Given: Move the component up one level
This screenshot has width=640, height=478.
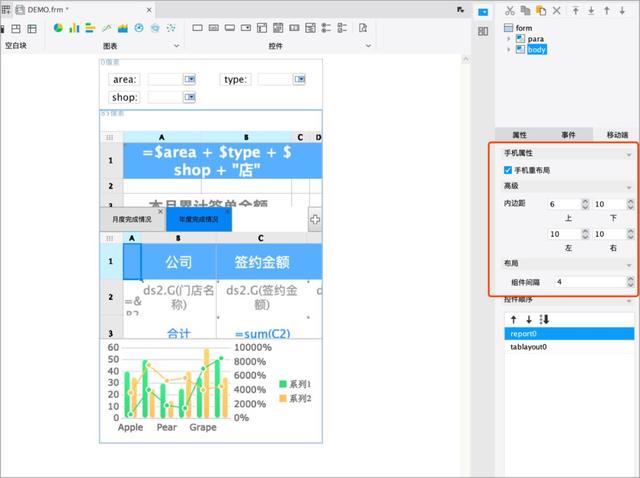Looking at the screenshot, I should point(607,11).
